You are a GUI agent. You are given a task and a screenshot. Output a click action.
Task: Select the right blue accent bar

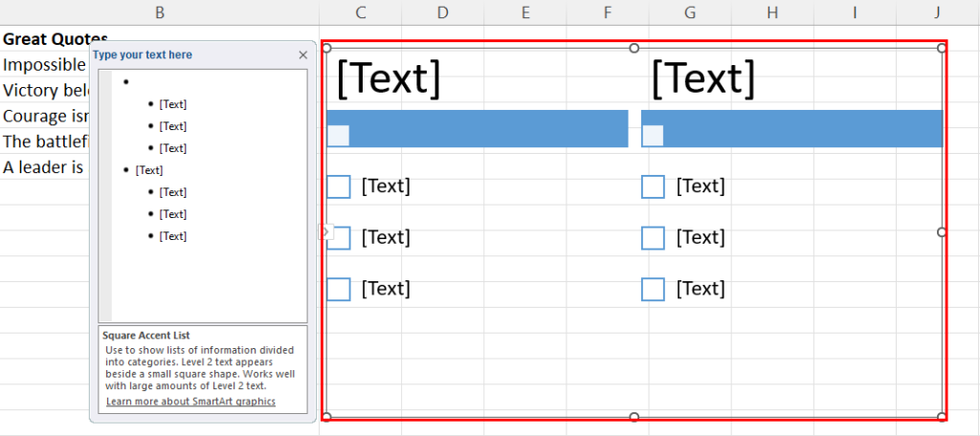[791, 129]
